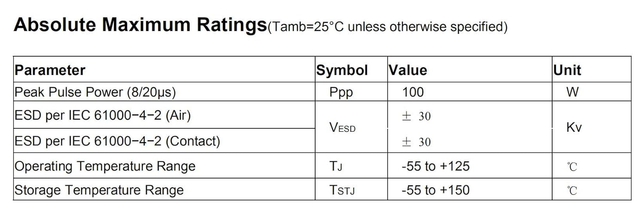Click the Storage Temperature Range cell
644x212 pixels.
click(x=99, y=190)
